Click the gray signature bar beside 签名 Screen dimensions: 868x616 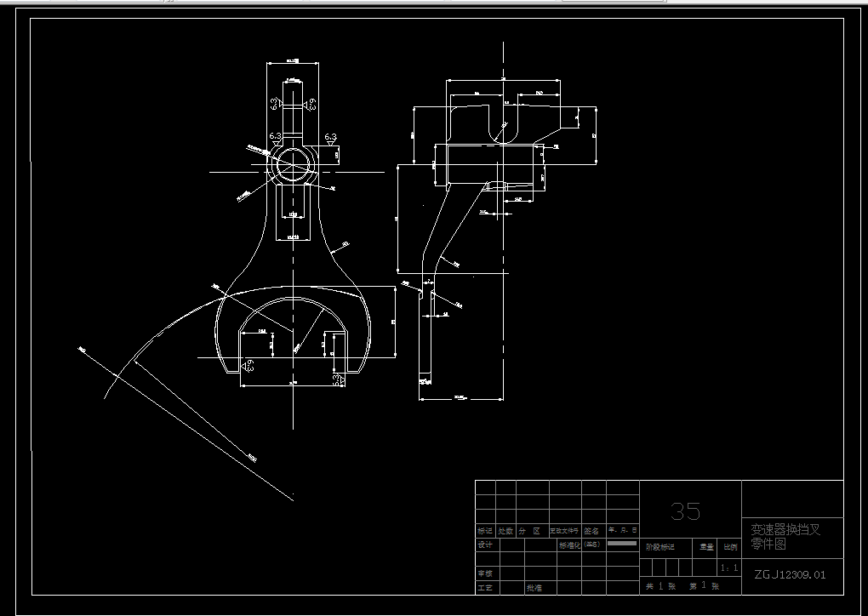621,542
